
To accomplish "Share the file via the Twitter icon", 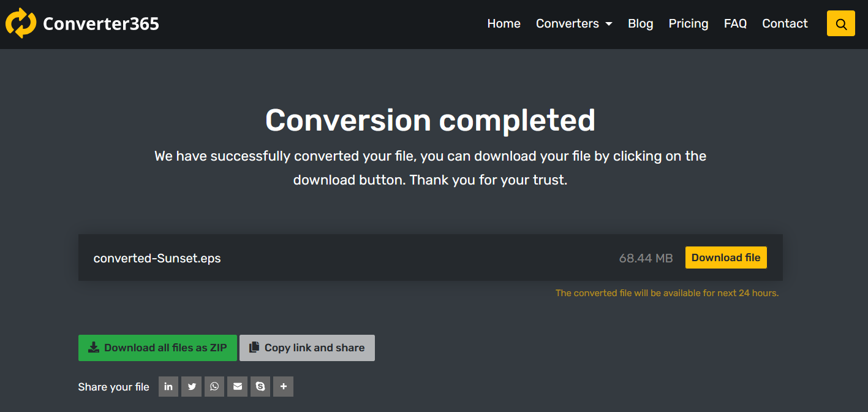I will [x=192, y=387].
